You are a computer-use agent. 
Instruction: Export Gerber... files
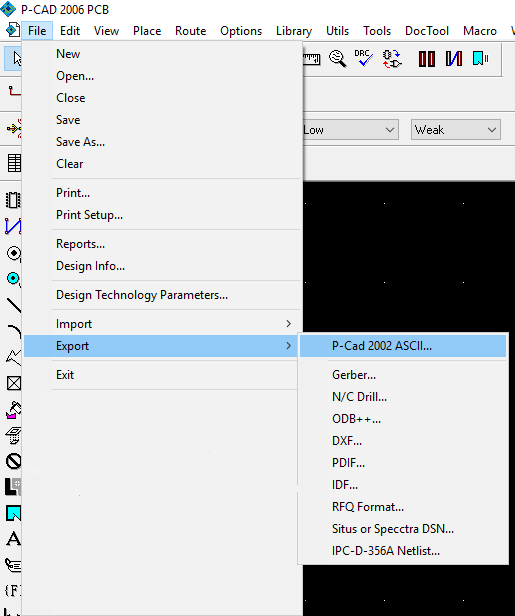click(403, 375)
